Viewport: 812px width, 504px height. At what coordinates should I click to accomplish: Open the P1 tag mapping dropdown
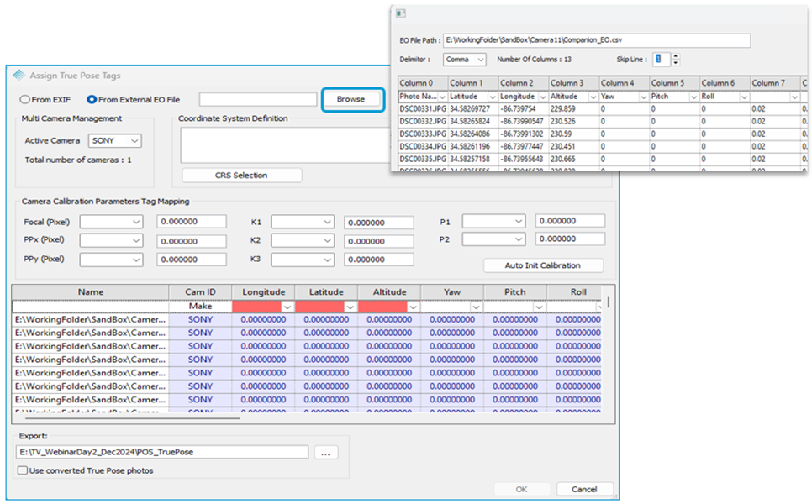coord(493,221)
